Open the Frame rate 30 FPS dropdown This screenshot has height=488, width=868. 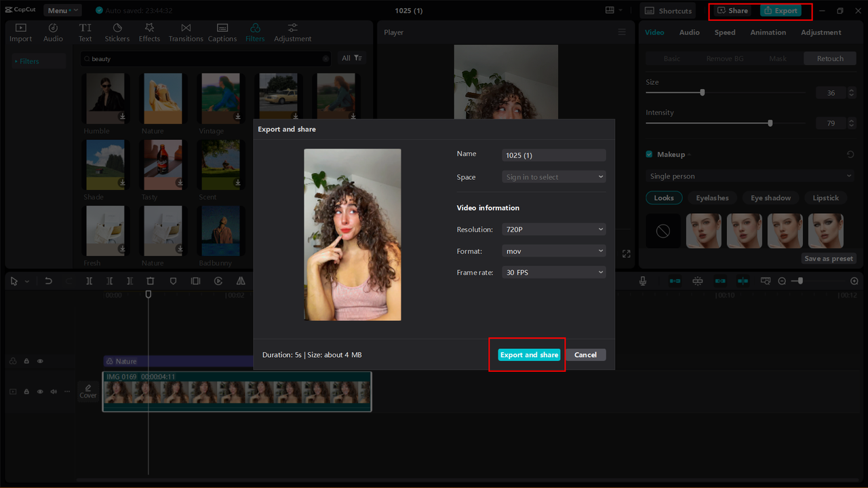(x=553, y=272)
